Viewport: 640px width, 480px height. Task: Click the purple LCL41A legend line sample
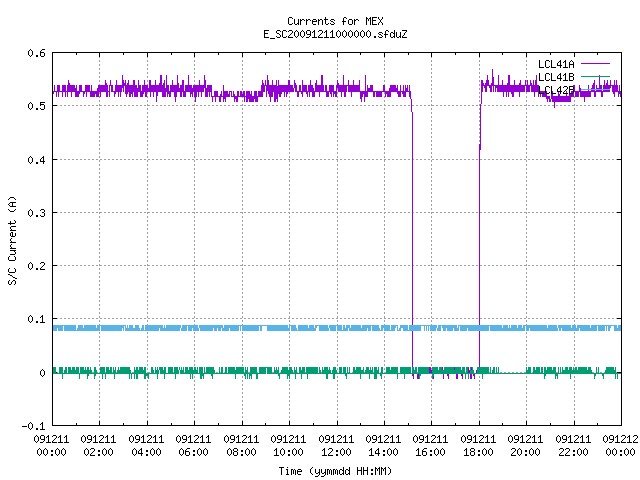click(x=595, y=64)
